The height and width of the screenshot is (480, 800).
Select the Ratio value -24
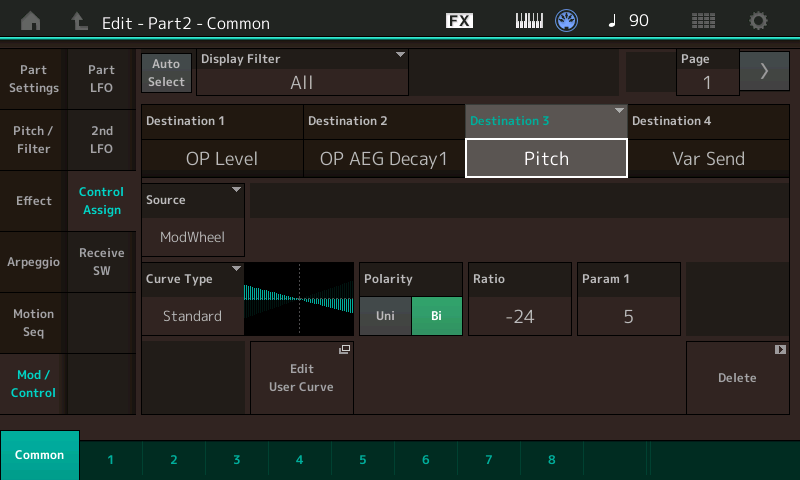pos(519,316)
